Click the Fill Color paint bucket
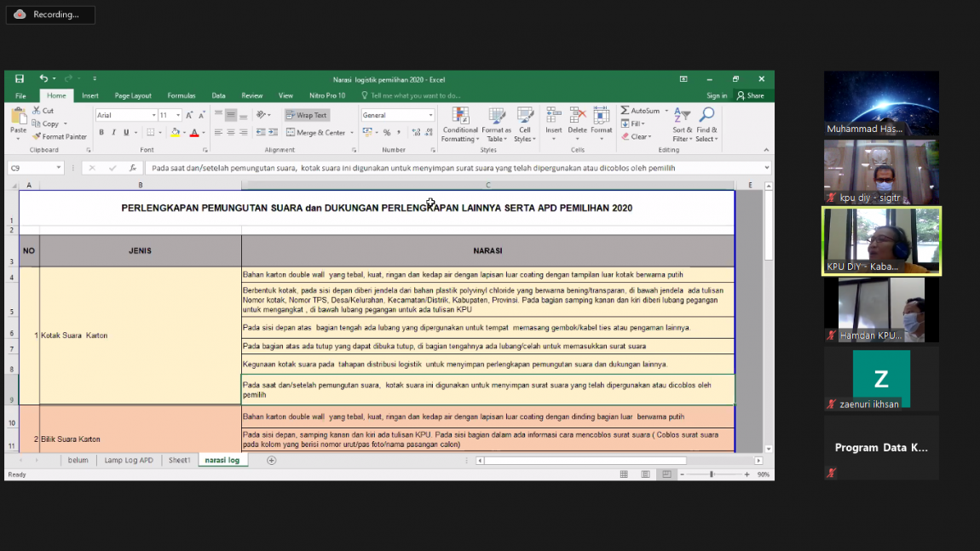Screen dimensions: 980x551 coord(175,133)
